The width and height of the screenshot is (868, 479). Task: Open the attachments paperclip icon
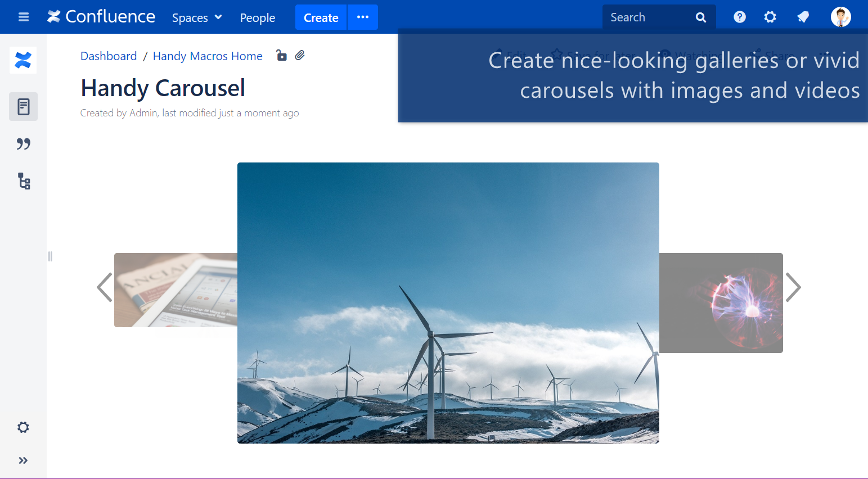tap(300, 55)
